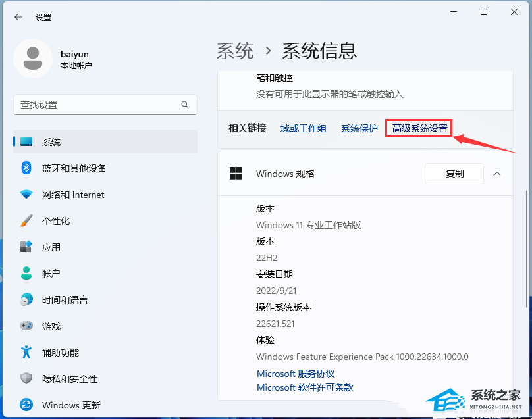532x419 pixels.
Task: Open Personalization paintbrush icon
Action: point(26,221)
